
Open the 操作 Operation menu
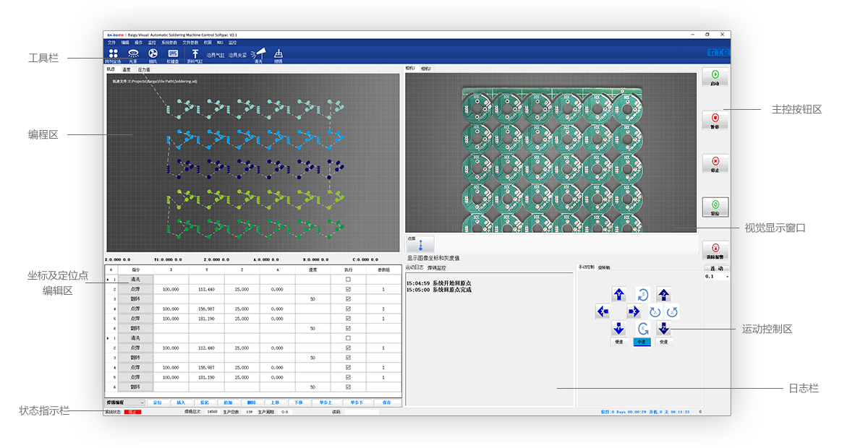(139, 43)
